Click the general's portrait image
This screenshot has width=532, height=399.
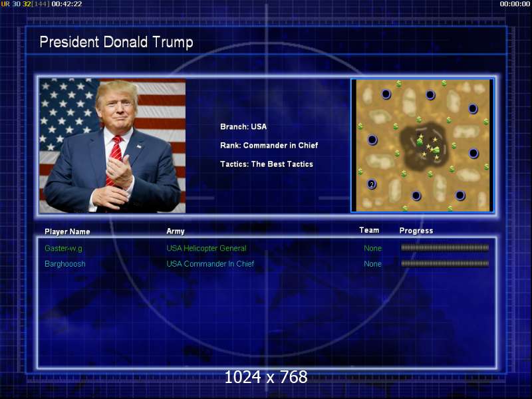tap(112, 146)
